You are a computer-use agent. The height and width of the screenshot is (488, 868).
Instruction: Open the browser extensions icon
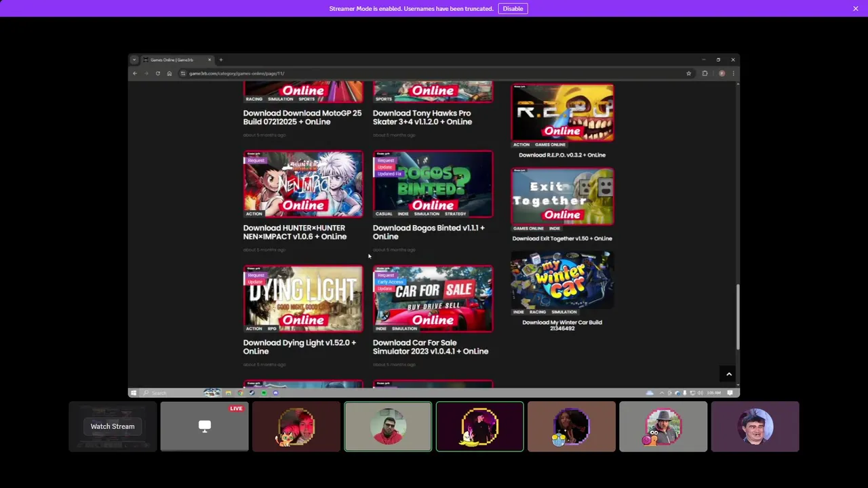[705, 73]
